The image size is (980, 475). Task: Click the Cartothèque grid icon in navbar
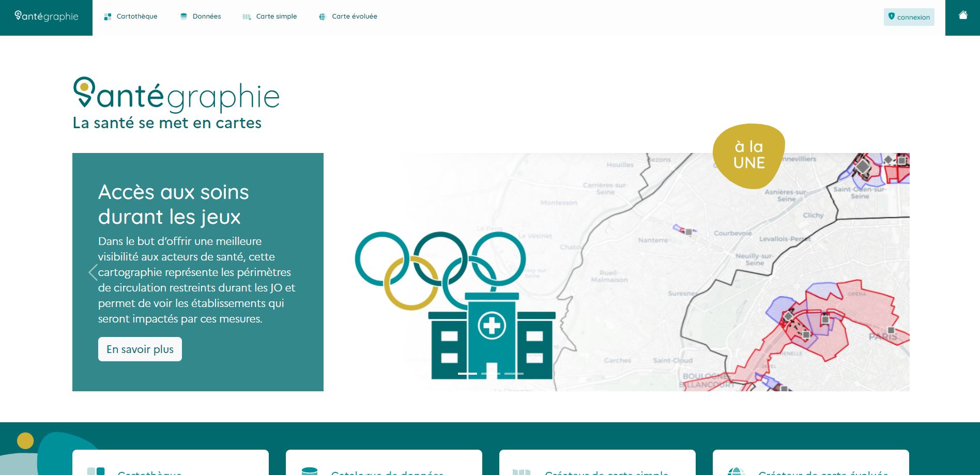click(x=108, y=17)
